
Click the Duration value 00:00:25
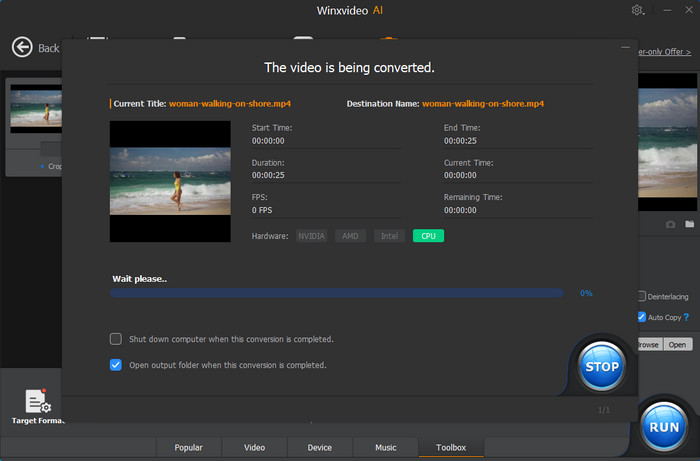268,175
